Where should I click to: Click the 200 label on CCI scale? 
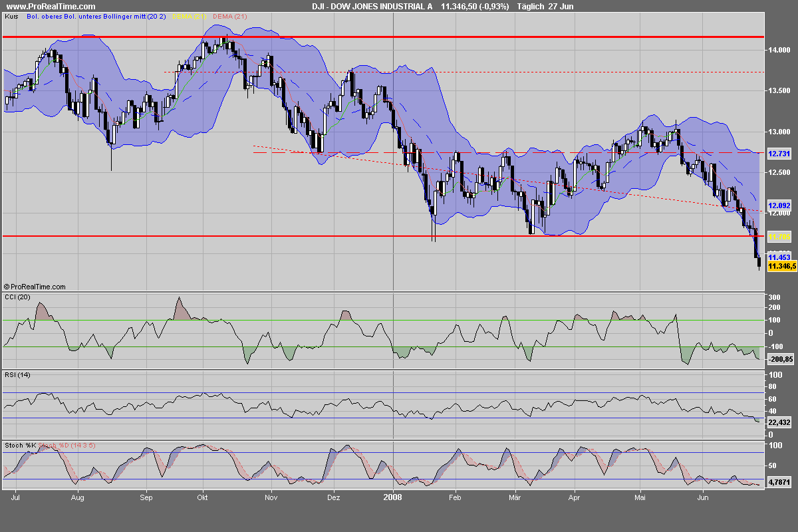tap(774, 309)
